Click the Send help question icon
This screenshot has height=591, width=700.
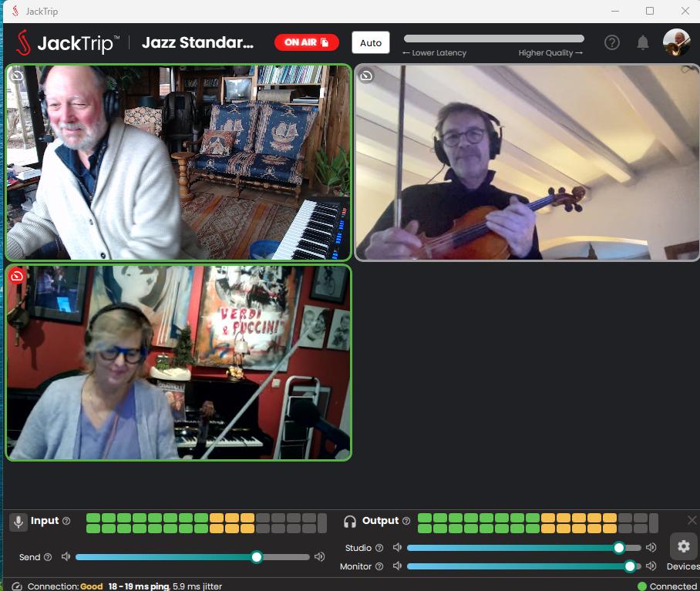point(48,557)
